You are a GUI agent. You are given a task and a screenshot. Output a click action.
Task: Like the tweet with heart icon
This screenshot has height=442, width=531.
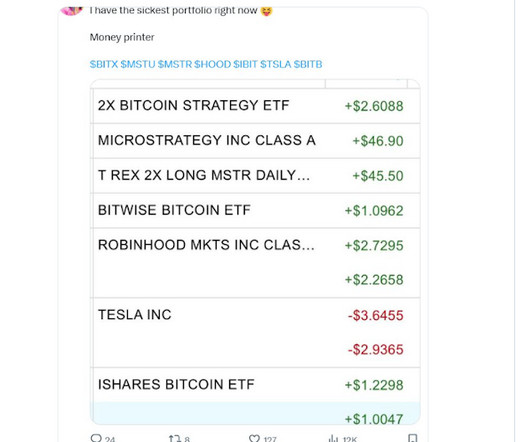coord(254,438)
